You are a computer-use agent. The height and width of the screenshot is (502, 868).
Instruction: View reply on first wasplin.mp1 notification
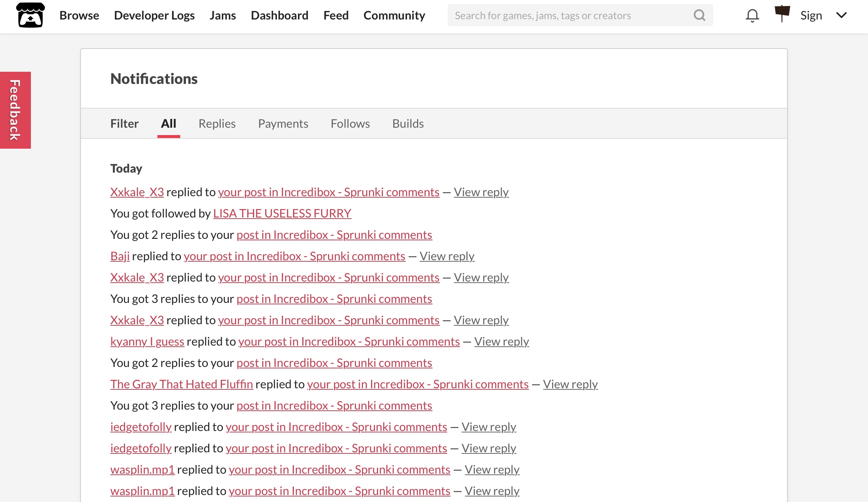coord(492,470)
